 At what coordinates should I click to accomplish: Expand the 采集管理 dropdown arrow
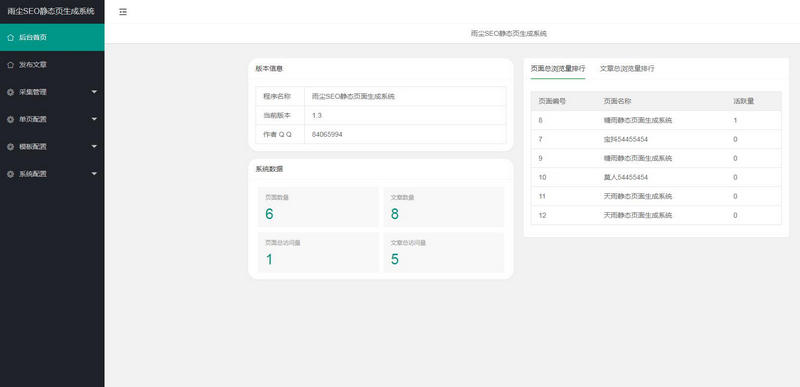94,92
